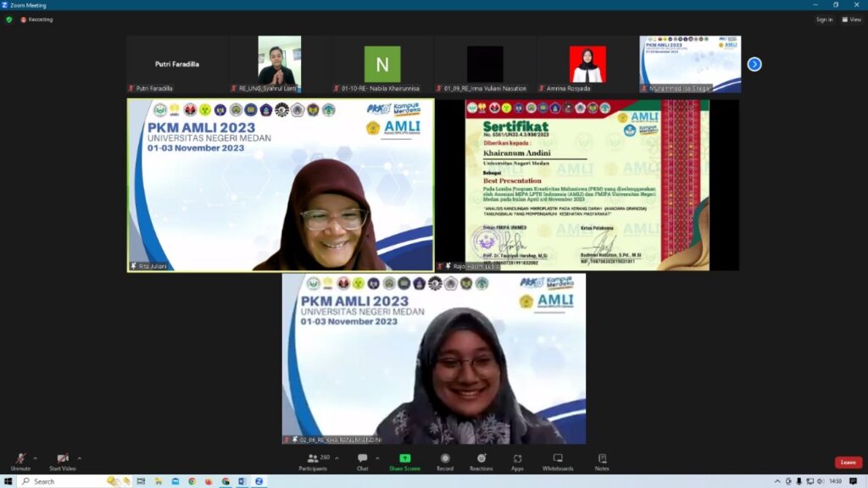This screenshot has width=868, height=488.
Task: Open the red app icon on taskbar
Action: click(209, 481)
